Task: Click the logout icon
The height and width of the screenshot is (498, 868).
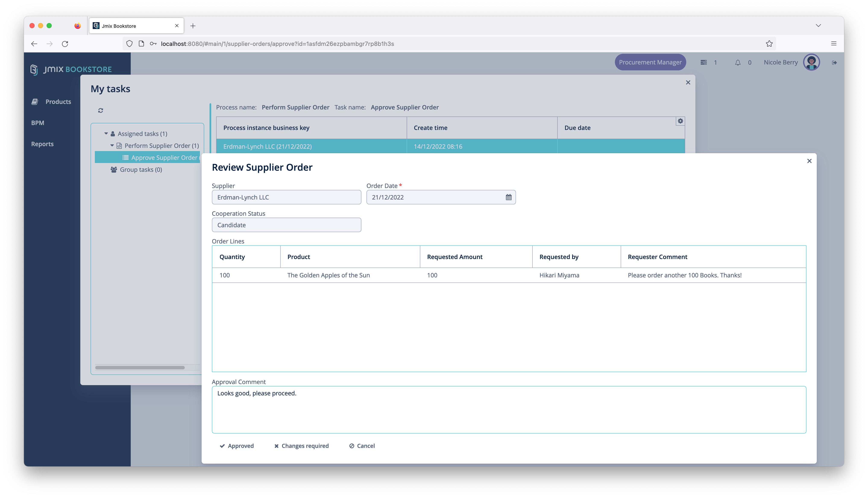Action: pos(834,63)
